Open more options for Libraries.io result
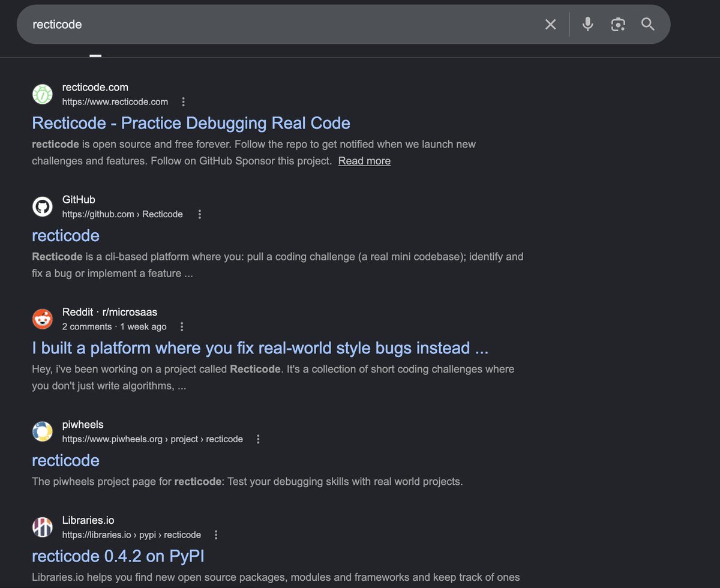Viewport: 720px width, 588px height. point(216,535)
